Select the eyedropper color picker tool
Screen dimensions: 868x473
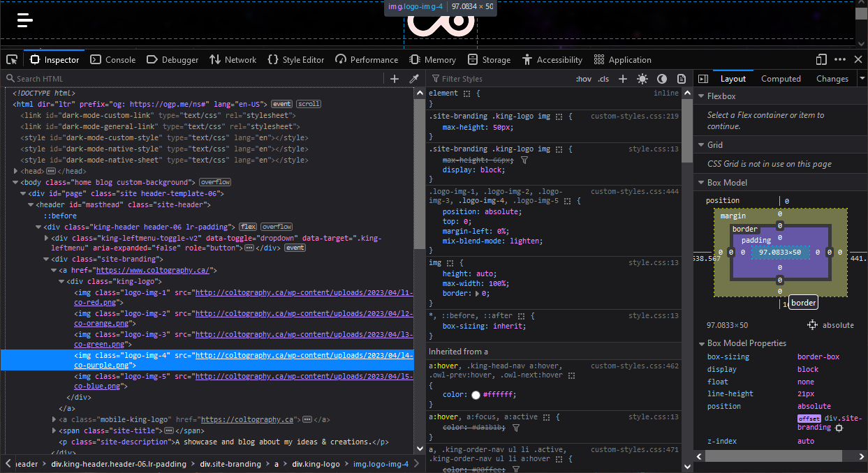tap(414, 79)
